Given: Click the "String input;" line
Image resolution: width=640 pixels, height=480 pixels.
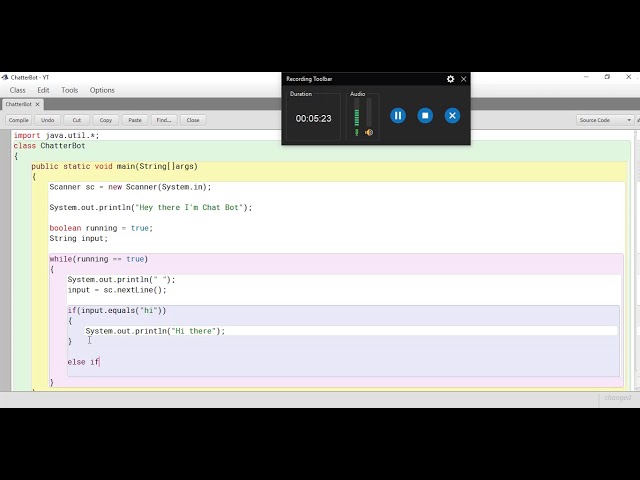Looking at the screenshot, I should click(79, 238).
